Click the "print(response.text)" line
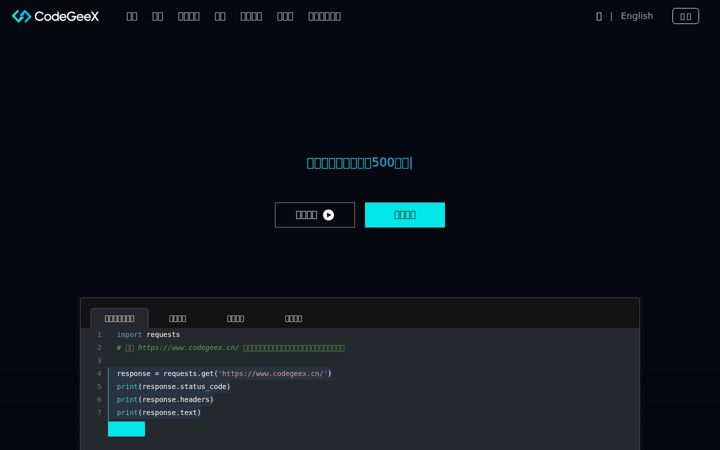 tap(158, 412)
